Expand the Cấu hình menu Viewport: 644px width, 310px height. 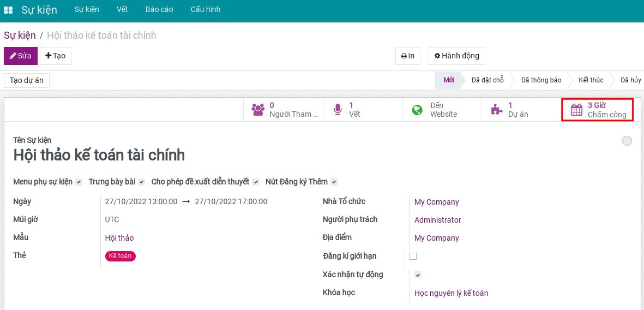(x=206, y=9)
